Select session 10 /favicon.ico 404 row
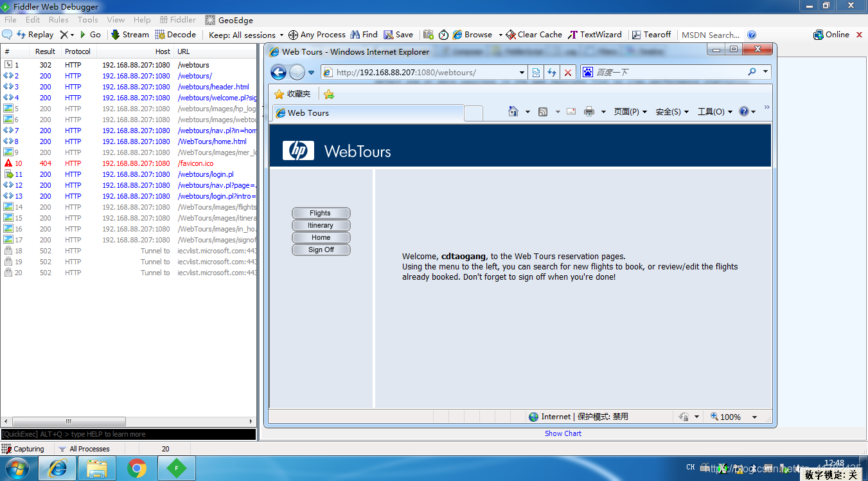Image resolution: width=868 pixels, height=481 pixels. [x=128, y=163]
